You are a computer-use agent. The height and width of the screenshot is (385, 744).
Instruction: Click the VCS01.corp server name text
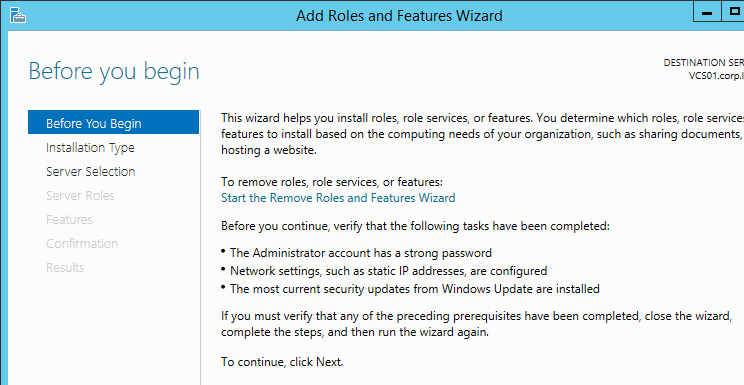[716, 75]
